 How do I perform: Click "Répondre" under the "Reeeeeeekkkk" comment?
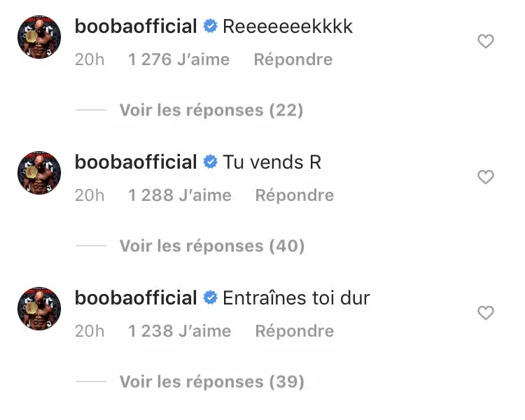293,59
